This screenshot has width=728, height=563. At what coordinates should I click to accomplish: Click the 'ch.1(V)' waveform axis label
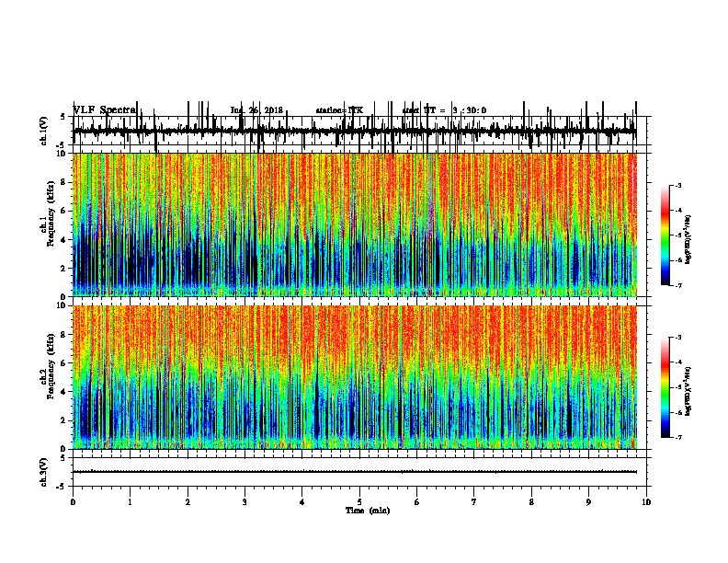[x=44, y=131]
